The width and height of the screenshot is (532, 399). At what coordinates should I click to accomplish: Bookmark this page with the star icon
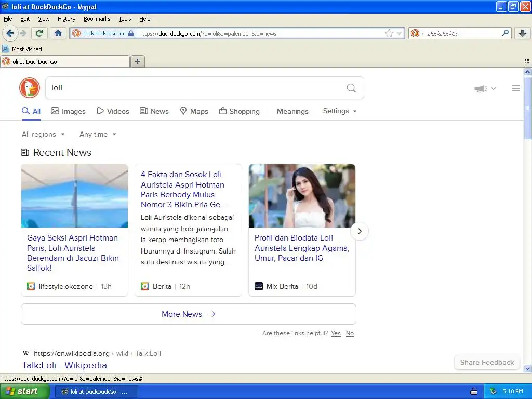coord(389,33)
